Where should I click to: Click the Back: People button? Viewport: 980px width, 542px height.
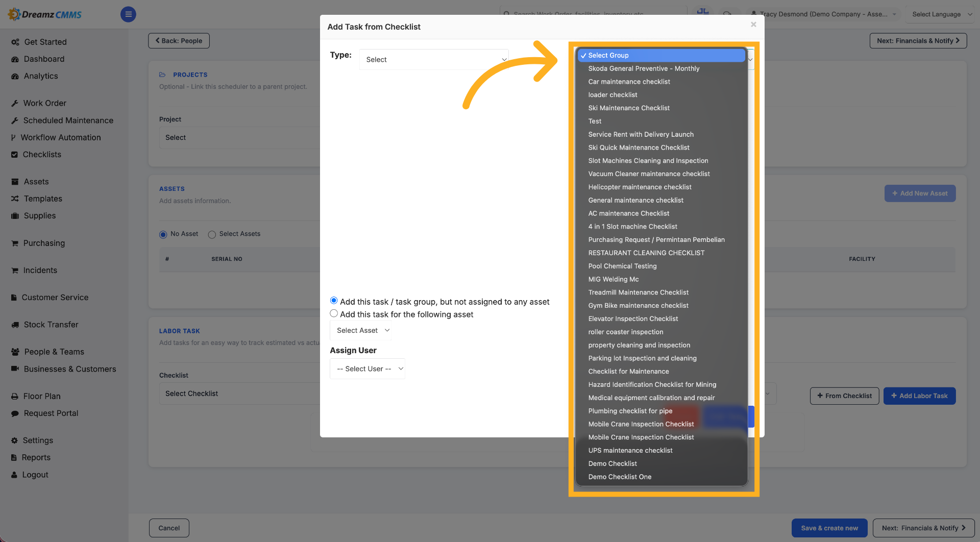pyautogui.click(x=179, y=41)
